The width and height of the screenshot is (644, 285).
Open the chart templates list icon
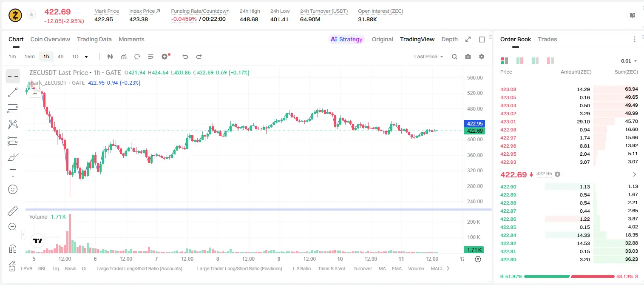pos(151,57)
